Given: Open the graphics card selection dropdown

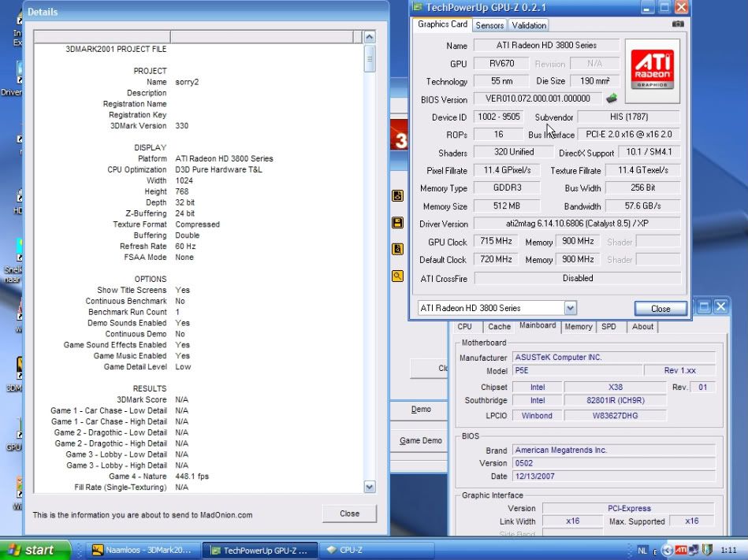Looking at the screenshot, I should pos(571,308).
